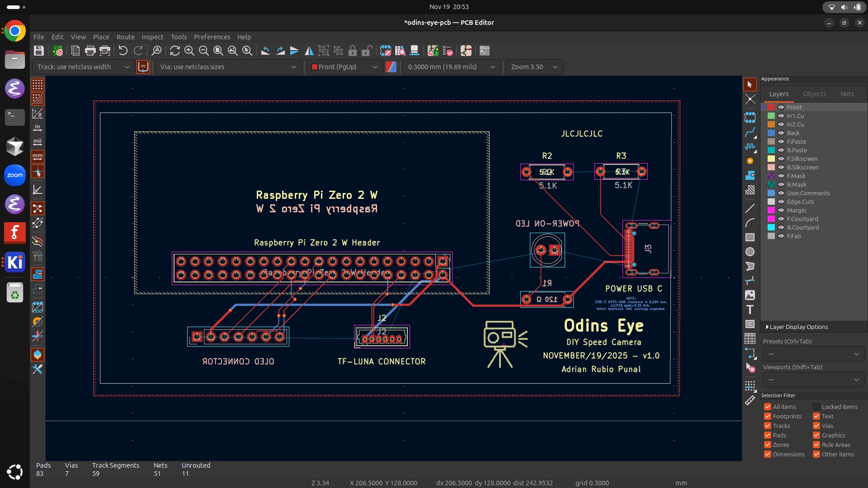Select the Back layer in Layers list

click(x=794, y=133)
